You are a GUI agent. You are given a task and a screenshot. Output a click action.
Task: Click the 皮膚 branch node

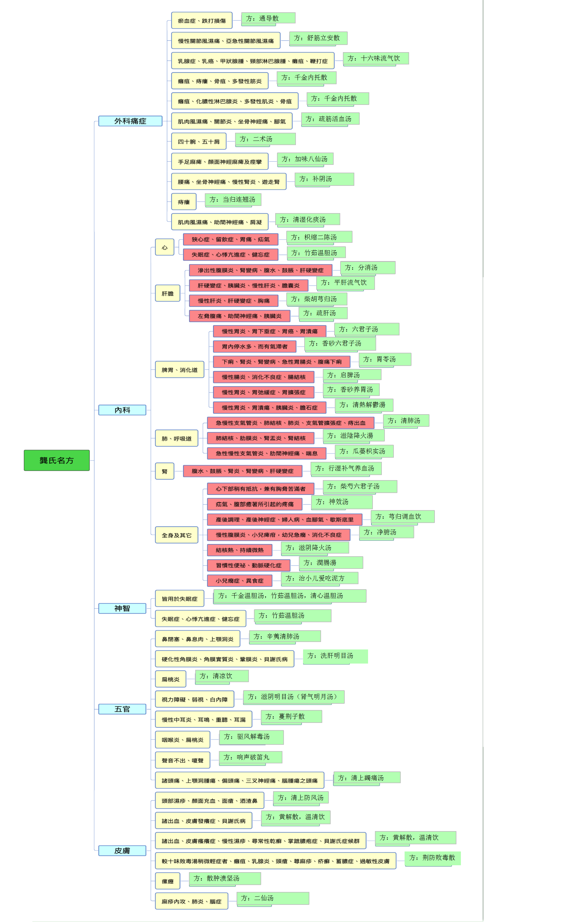pos(122,851)
